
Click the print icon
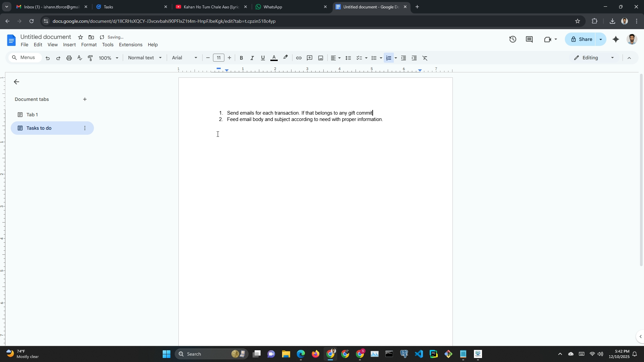point(69,58)
